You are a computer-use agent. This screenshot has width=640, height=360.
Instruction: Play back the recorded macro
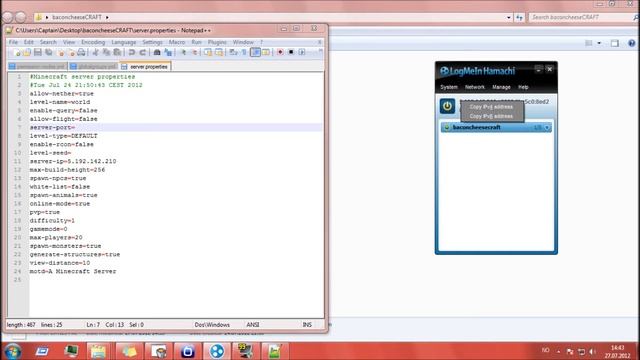coord(302,52)
